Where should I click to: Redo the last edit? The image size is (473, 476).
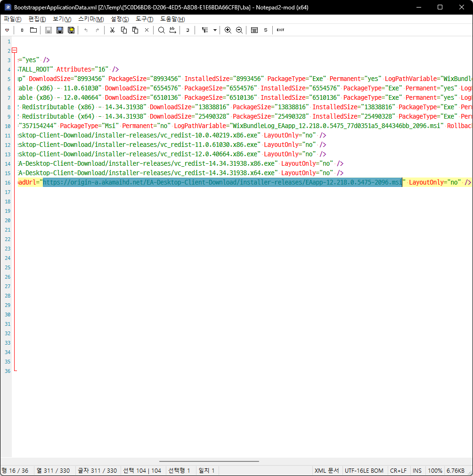tap(97, 30)
